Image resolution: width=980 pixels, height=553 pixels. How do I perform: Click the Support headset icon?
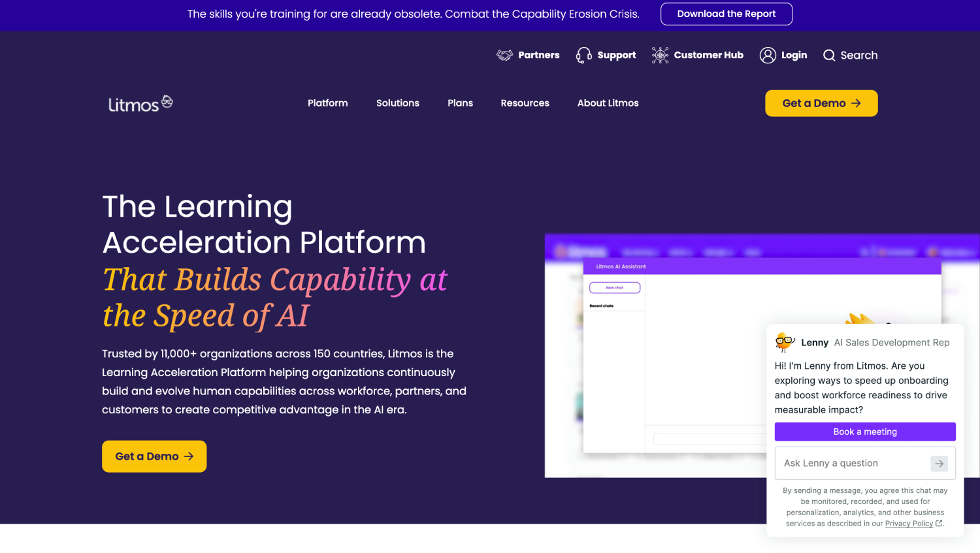[x=584, y=55]
